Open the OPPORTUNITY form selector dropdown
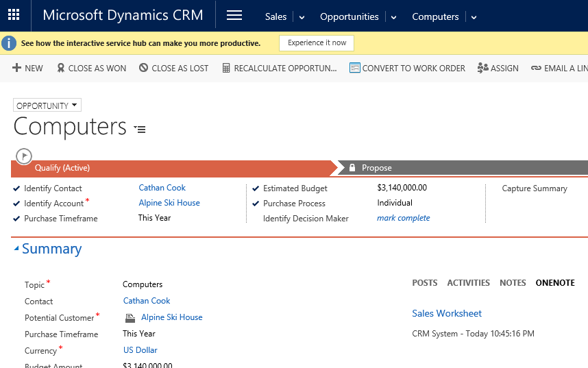Viewport: 588px width, 368px height. click(x=47, y=106)
